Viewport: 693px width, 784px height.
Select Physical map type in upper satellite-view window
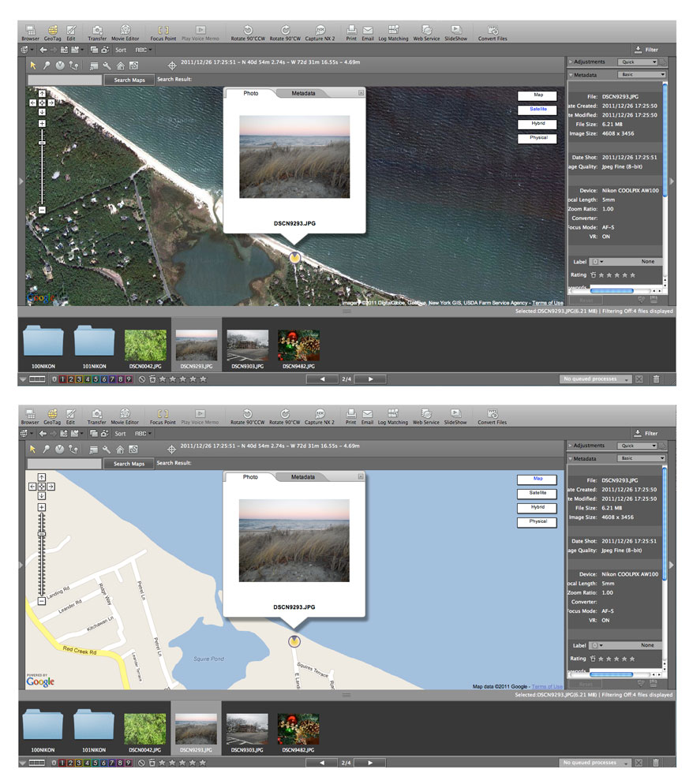[538, 139]
